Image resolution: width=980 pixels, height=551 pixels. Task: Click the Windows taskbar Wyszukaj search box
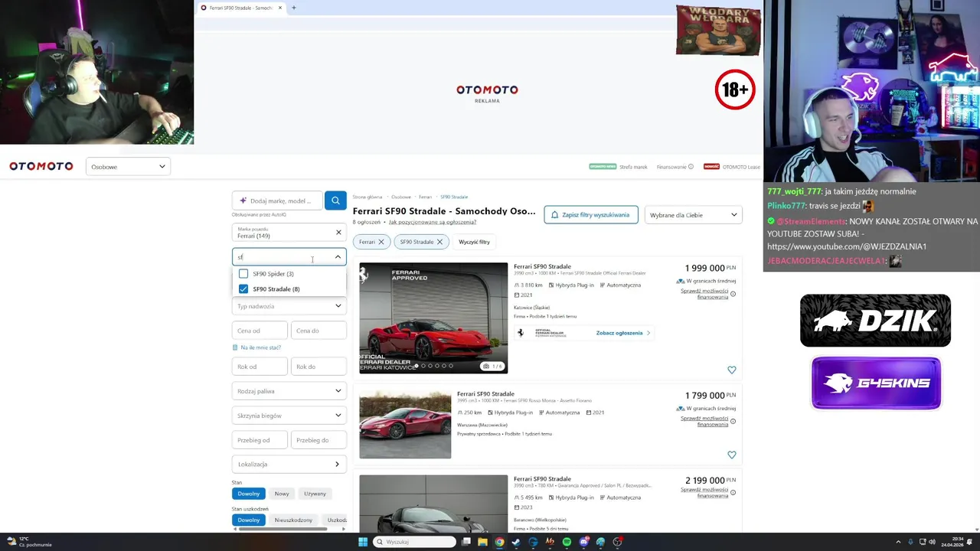coord(414,542)
